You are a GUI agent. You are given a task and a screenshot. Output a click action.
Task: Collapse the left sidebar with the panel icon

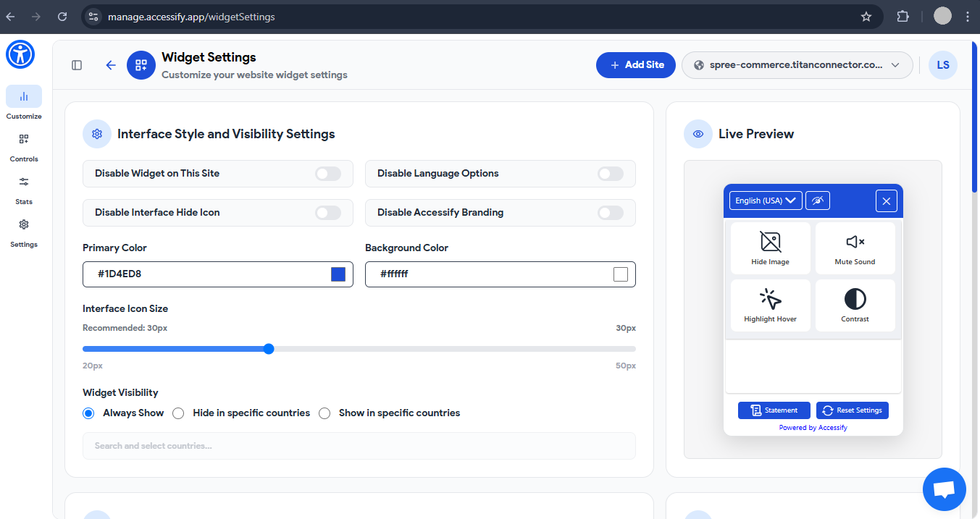76,64
